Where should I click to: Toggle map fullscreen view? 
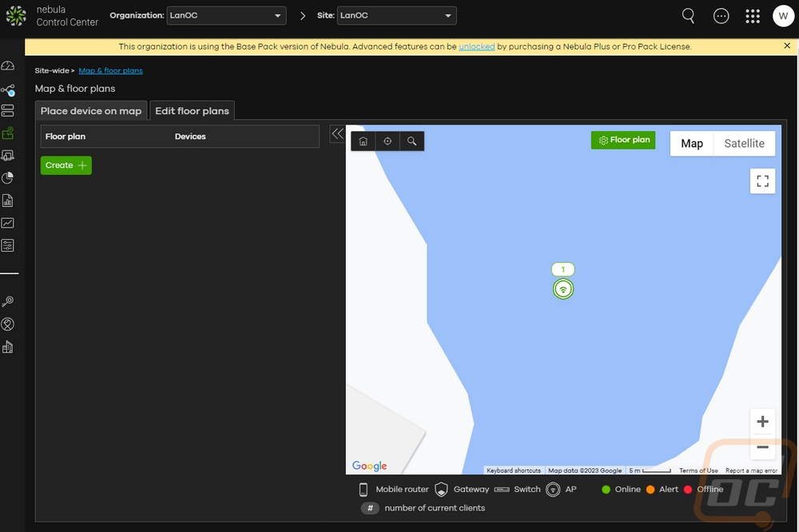click(763, 181)
